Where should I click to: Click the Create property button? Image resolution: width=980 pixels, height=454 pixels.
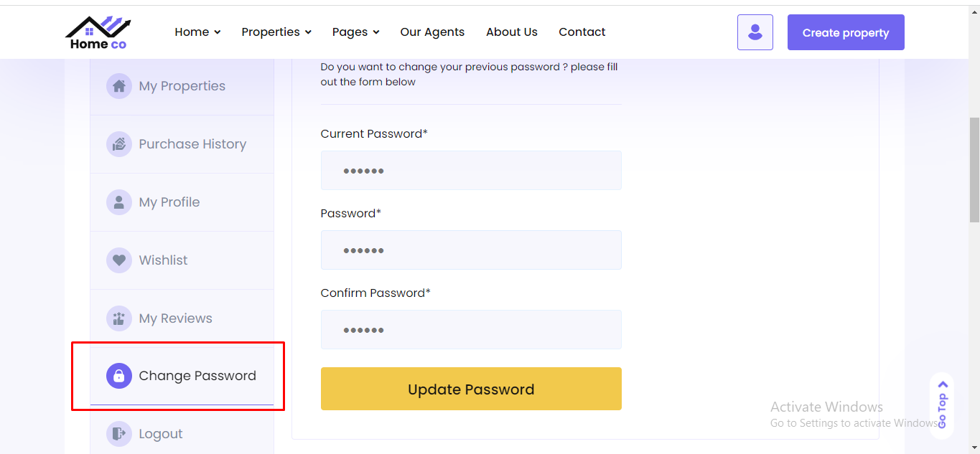846,33
